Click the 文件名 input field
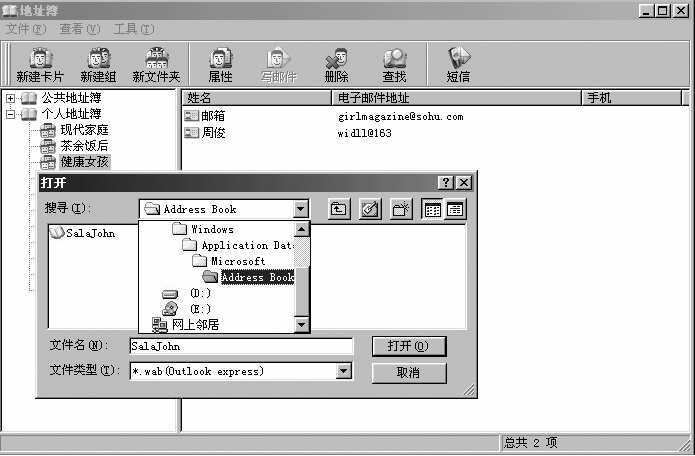Screen dimensions: 695x456 240,346
